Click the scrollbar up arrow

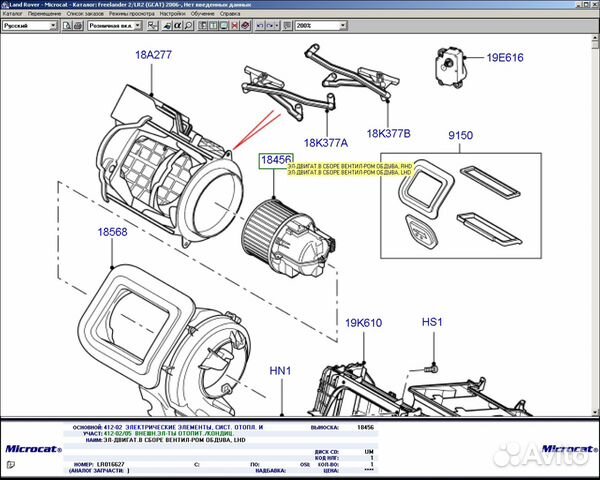(x=595, y=38)
